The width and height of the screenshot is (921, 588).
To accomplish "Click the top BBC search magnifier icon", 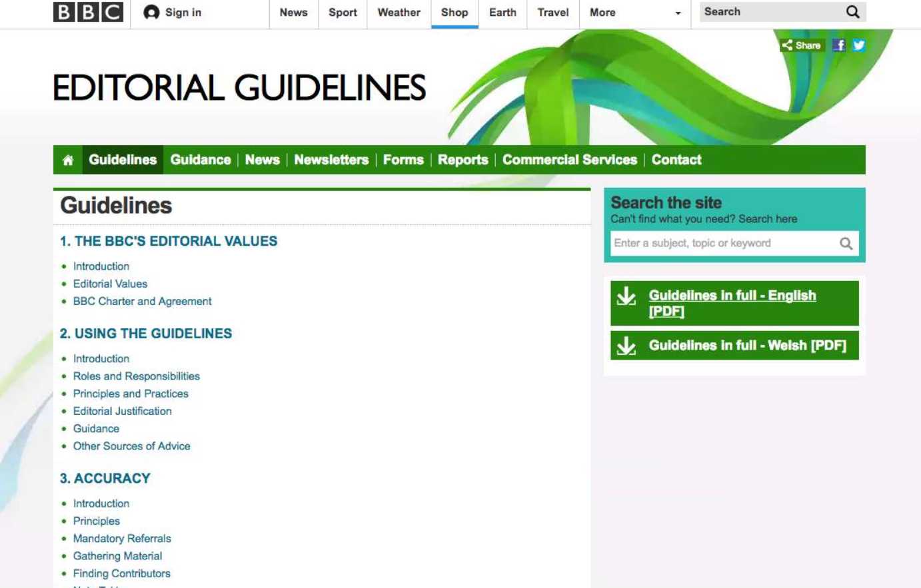I will pyautogui.click(x=852, y=12).
